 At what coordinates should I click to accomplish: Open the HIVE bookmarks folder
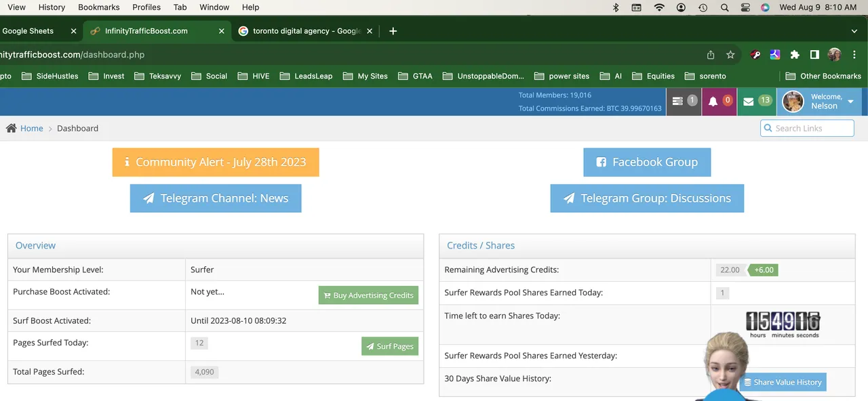coord(254,76)
